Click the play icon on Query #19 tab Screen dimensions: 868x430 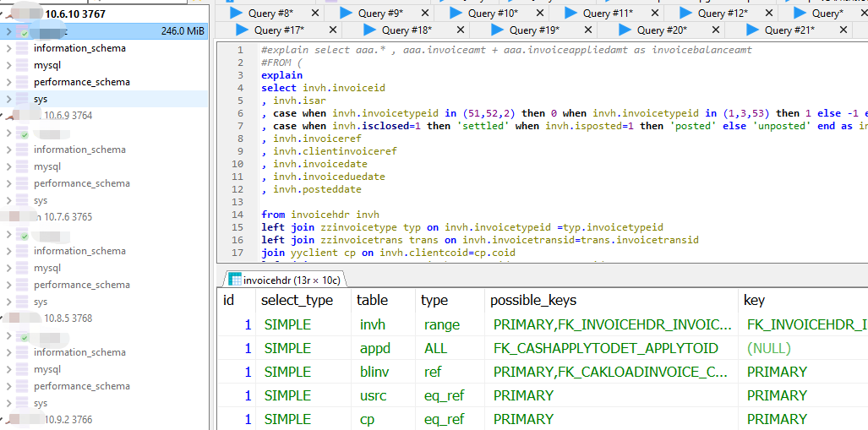(497, 30)
